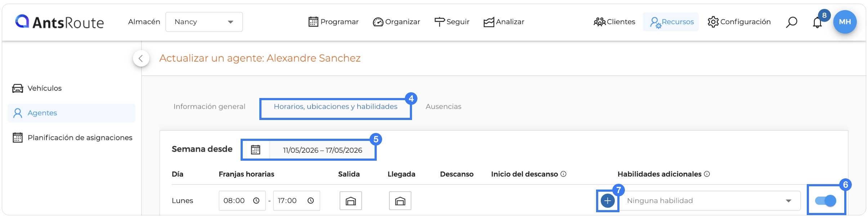Click the Franjas horarias column header

[246, 174]
